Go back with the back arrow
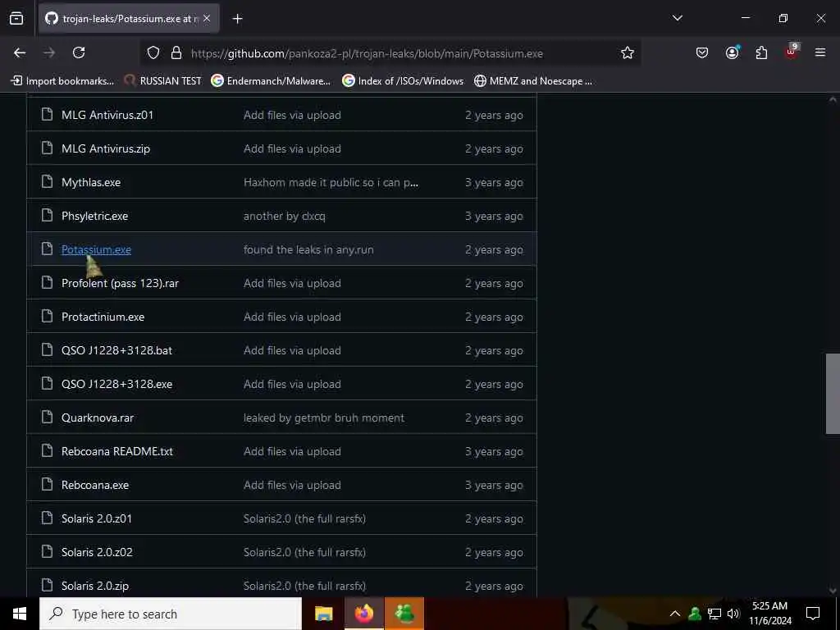 point(20,52)
